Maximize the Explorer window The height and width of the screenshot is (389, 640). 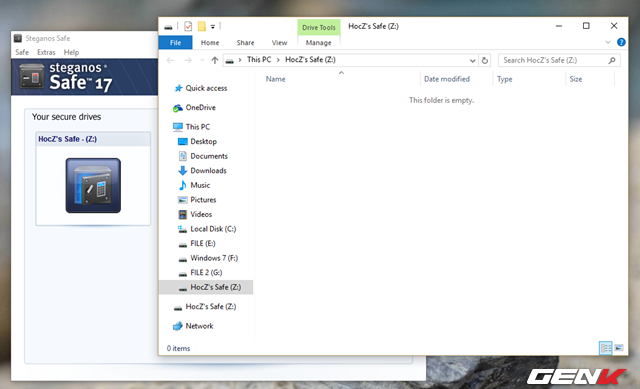[586, 26]
